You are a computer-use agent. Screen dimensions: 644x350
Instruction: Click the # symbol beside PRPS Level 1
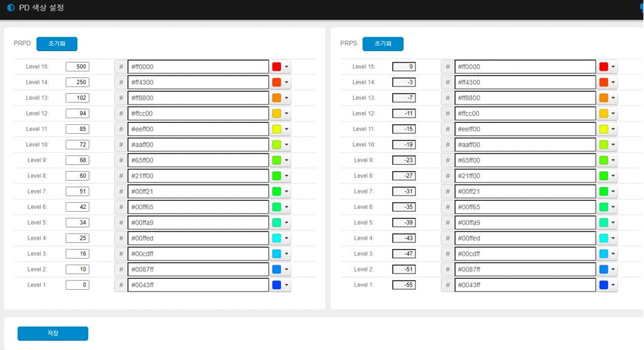click(448, 285)
